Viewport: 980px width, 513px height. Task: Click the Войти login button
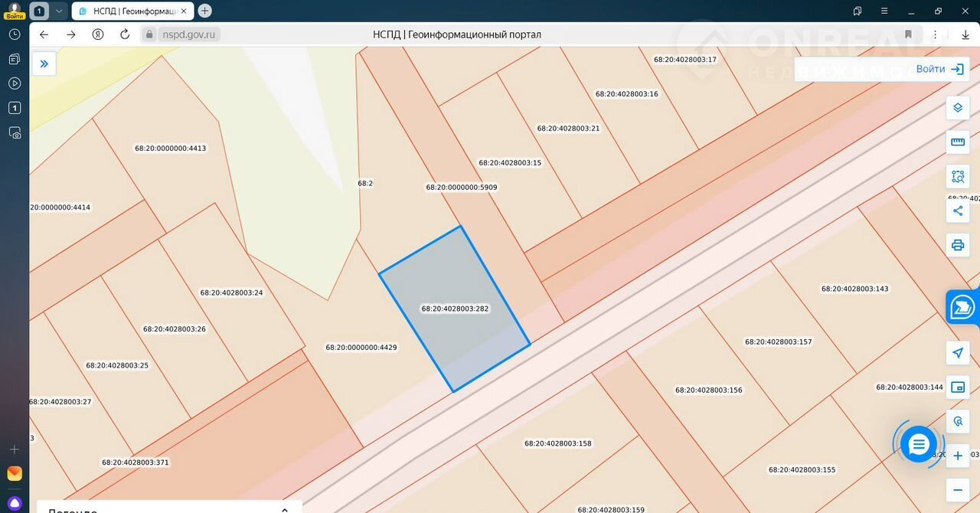(x=939, y=69)
